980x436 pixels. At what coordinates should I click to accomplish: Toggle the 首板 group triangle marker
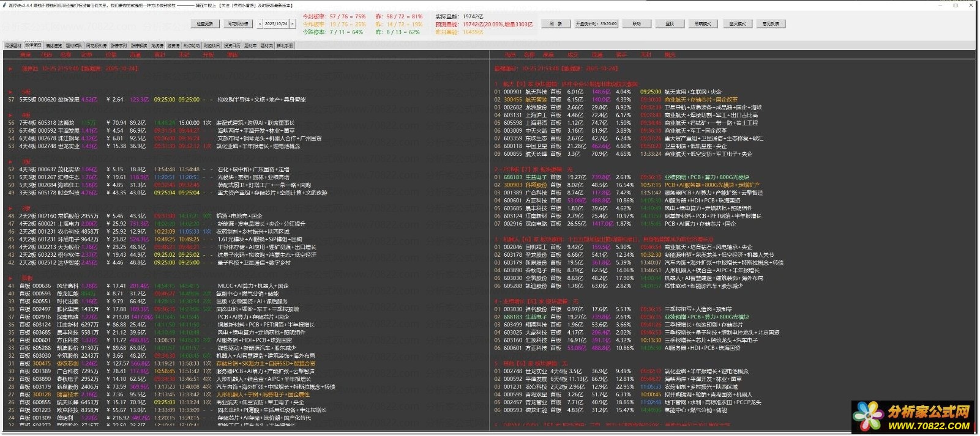coord(10,278)
